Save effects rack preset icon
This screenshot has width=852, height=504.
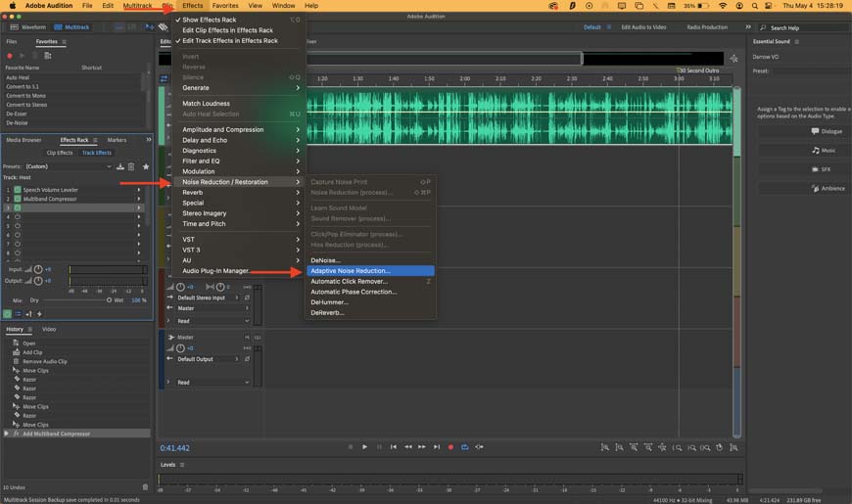click(122, 166)
